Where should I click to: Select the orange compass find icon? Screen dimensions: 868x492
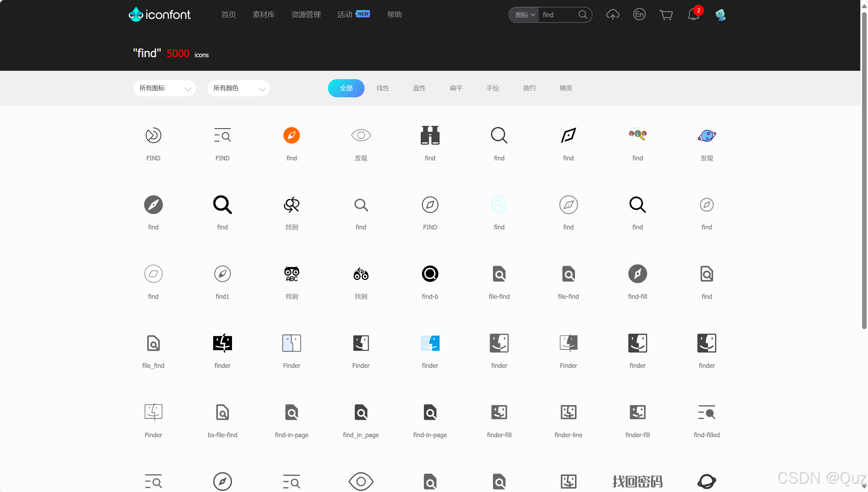pos(291,135)
